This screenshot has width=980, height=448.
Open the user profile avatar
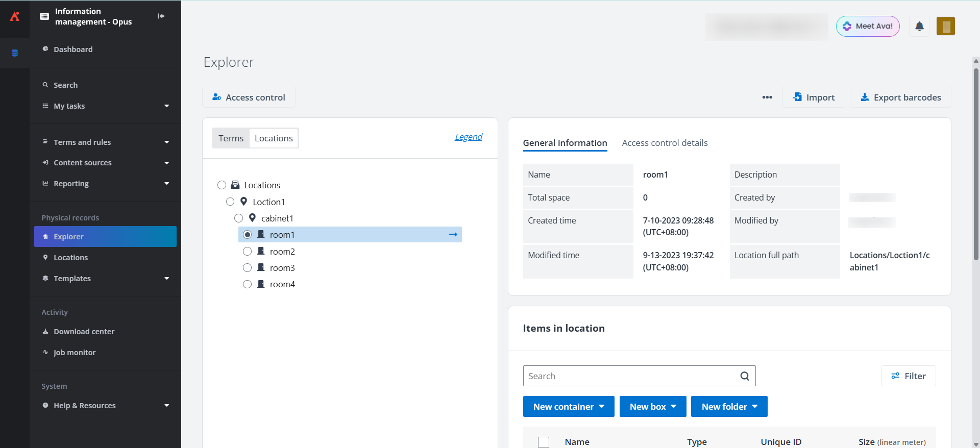946,26
